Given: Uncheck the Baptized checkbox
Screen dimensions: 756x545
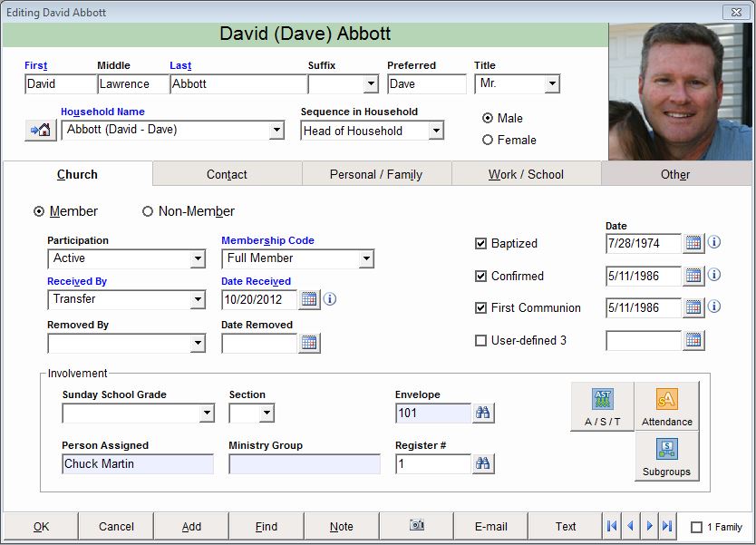Looking at the screenshot, I should tap(480, 244).
